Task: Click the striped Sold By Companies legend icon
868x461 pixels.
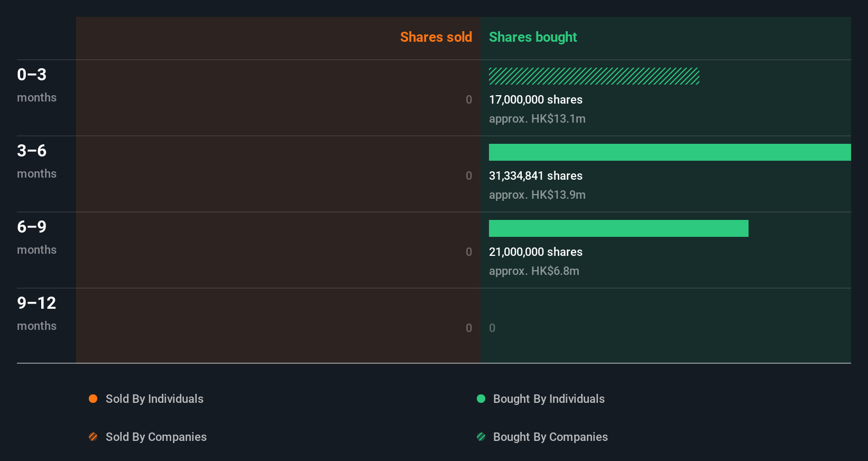Action: (x=93, y=437)
